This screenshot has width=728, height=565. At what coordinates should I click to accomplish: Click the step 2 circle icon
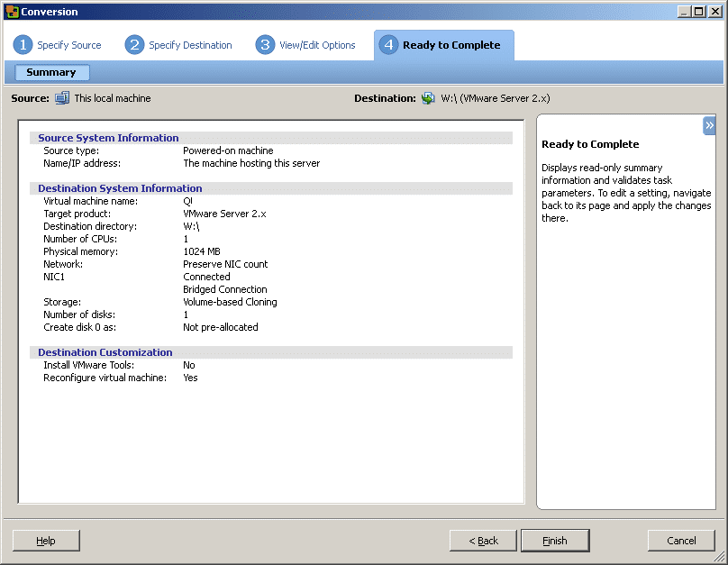[134, 45]
